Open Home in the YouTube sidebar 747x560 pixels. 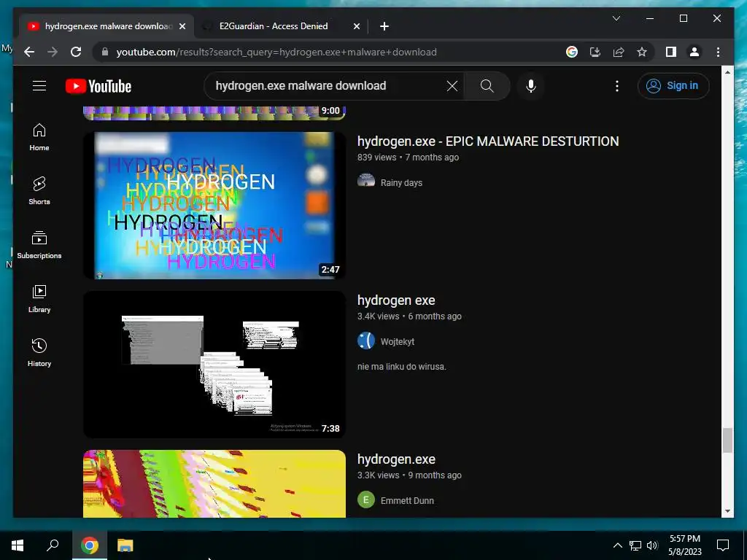point(39,137)
